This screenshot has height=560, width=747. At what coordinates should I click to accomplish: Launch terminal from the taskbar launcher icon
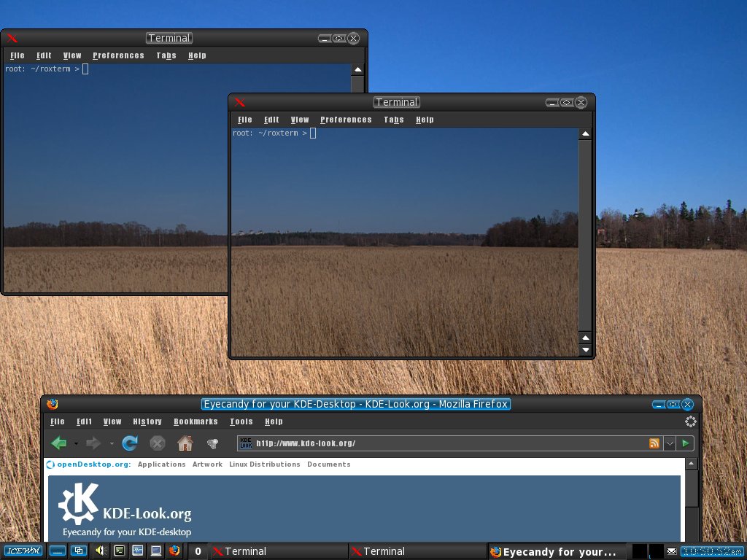click(119, 551)
